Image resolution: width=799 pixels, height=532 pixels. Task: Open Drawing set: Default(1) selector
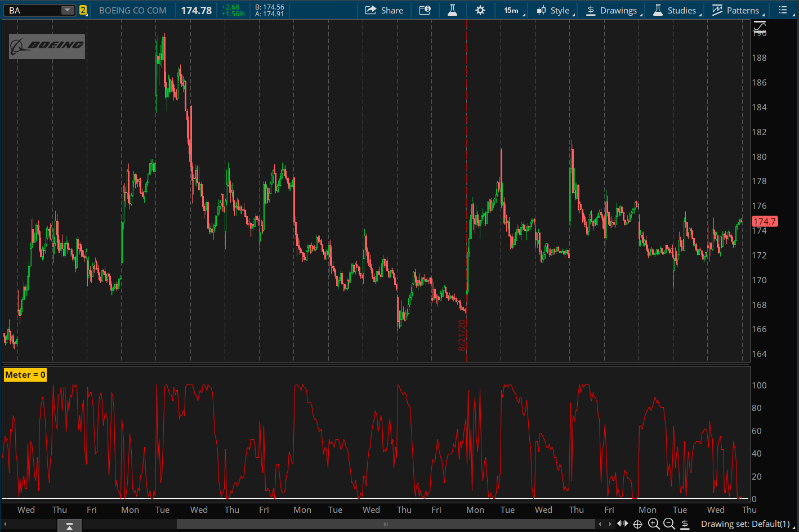point(749,524)
